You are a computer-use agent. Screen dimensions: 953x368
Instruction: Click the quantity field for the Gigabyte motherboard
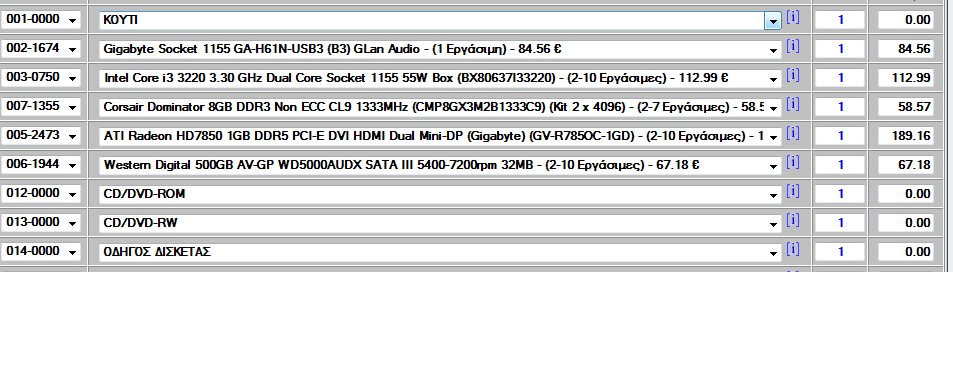coord(839,49)
